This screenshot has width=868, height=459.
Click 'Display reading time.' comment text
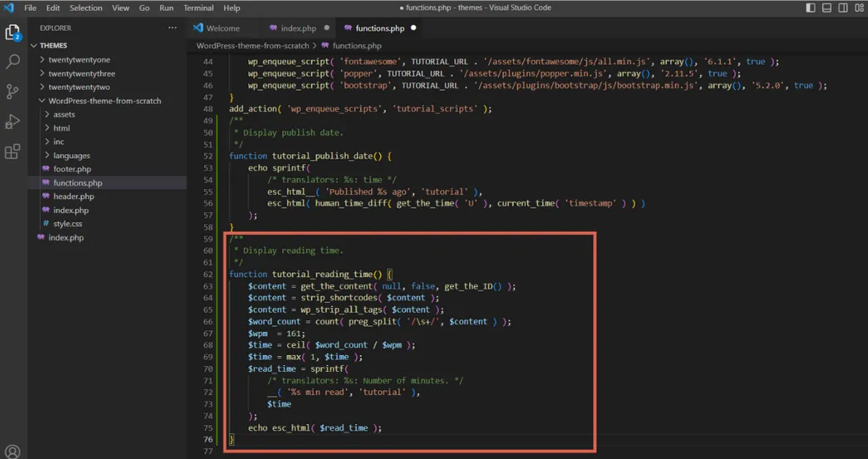(293, 251)
